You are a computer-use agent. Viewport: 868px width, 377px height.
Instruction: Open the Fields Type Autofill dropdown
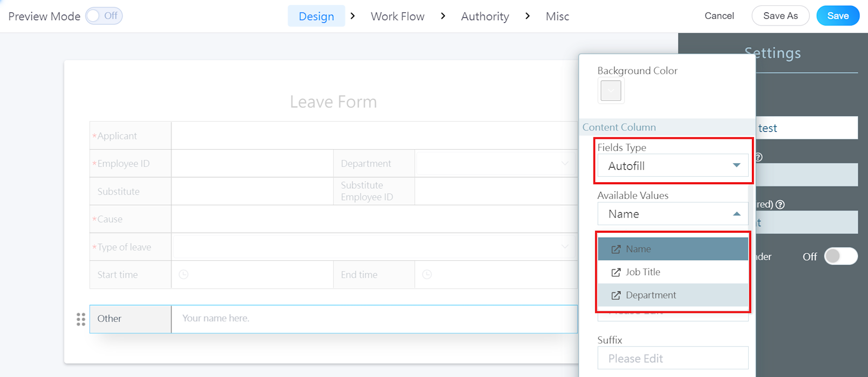pos(673,166)
